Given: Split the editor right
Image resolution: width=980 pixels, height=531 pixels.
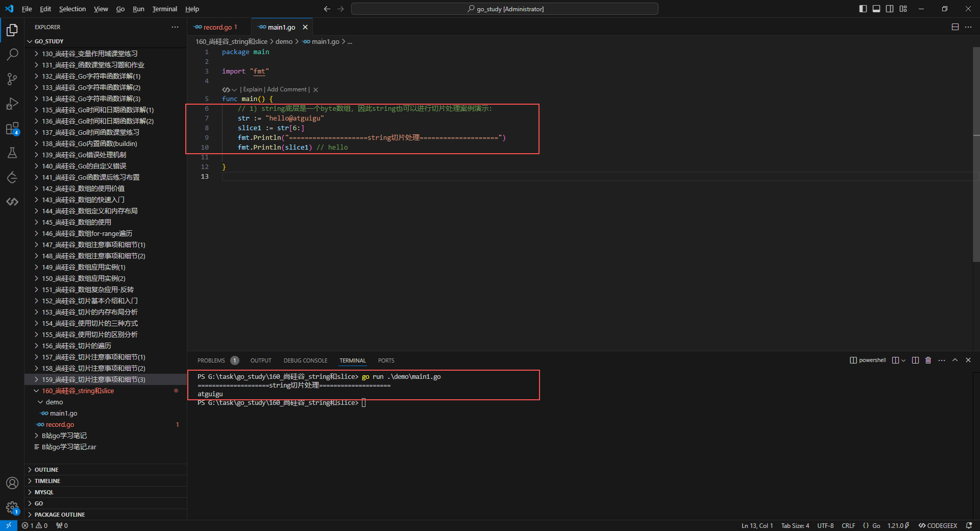Looking at the screenshot, I should click(955, 27).
